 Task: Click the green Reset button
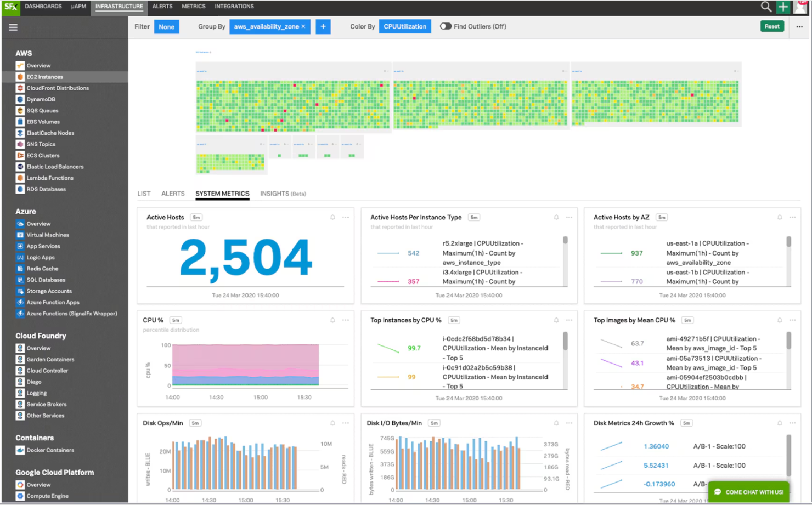(772, 26)
